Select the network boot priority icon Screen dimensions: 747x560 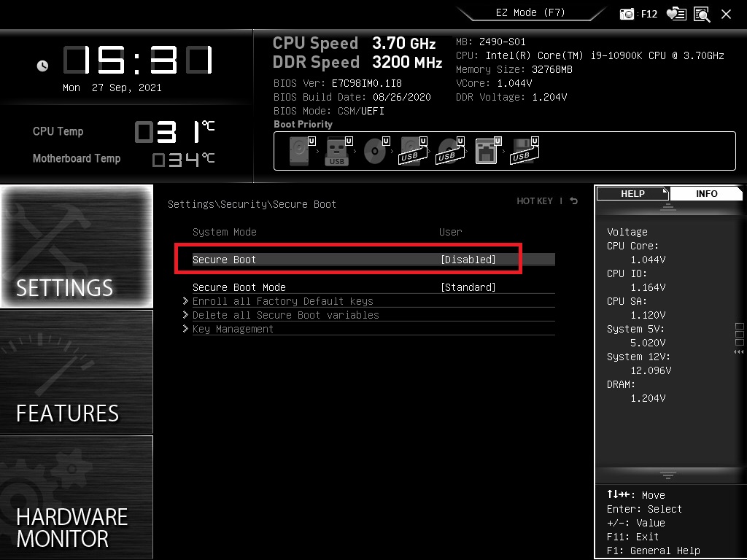pyautogui.click(x=488, y=151)
